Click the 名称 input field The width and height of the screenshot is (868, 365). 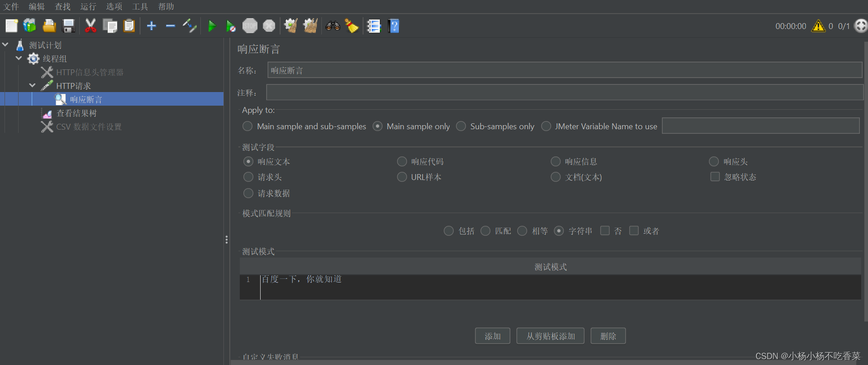click(565, 70)
